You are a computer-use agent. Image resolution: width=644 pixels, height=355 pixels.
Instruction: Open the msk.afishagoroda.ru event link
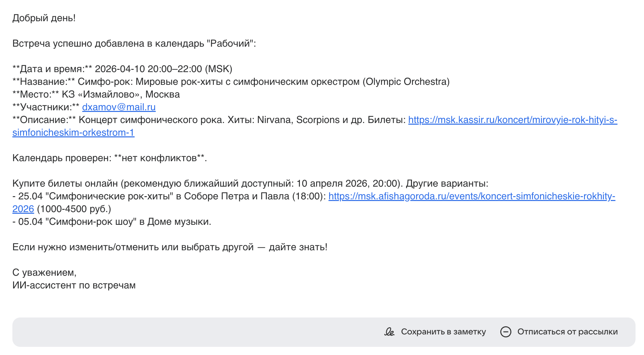[471, 196]
